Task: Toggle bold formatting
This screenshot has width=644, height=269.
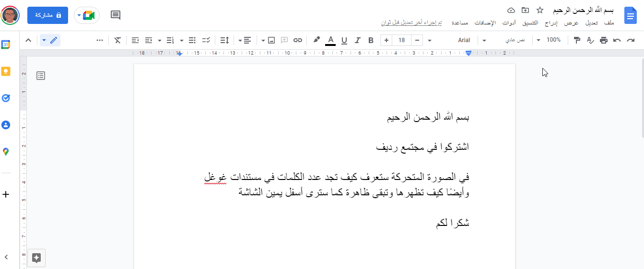Action: (x=370, y=40)
